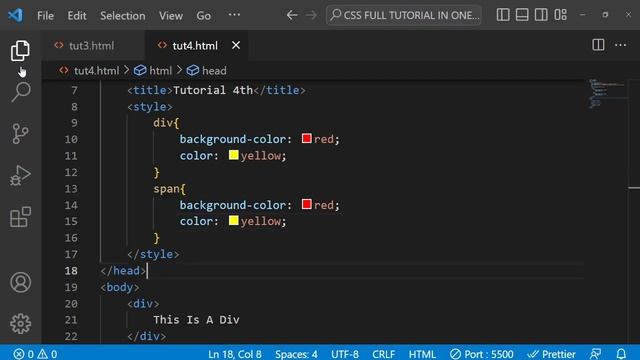
Task: Open the Source Control view
Action: tap(20, 133)
